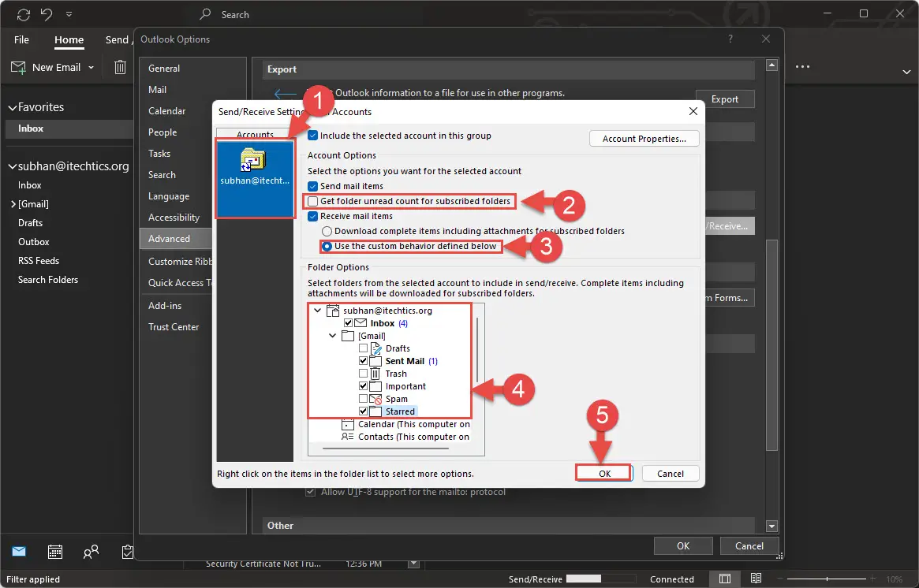The width and height of the screenshot is (919, 588).
Task: Click the New Email envelope icon
Action: click(x=18, y=67)
